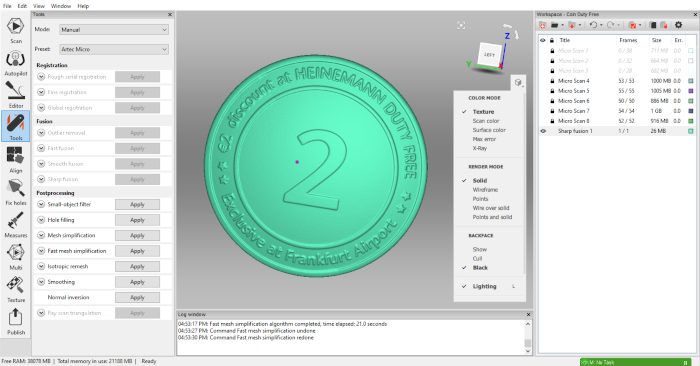The height and width of the screenshot is (366, 700).
Task: Click the color swatch of Micro Scan 5
Action: 691,91
